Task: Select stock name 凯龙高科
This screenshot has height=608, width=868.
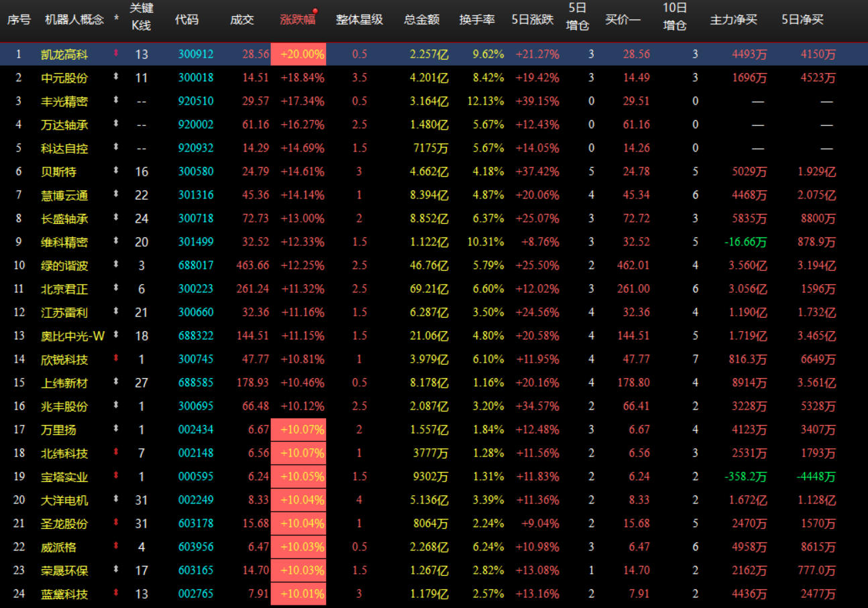Action: [x=64, y=54]
